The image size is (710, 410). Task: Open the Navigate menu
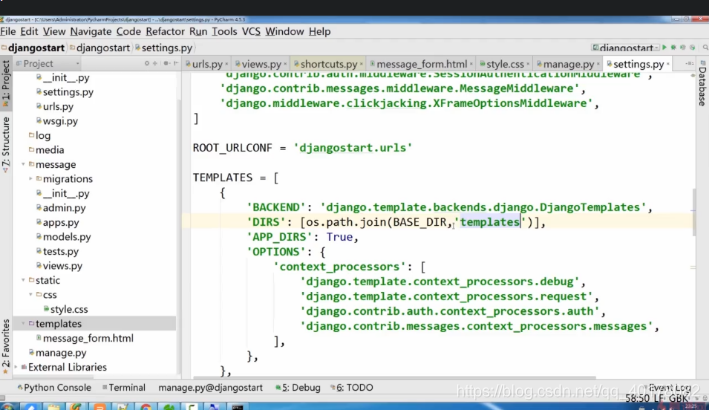91,32
